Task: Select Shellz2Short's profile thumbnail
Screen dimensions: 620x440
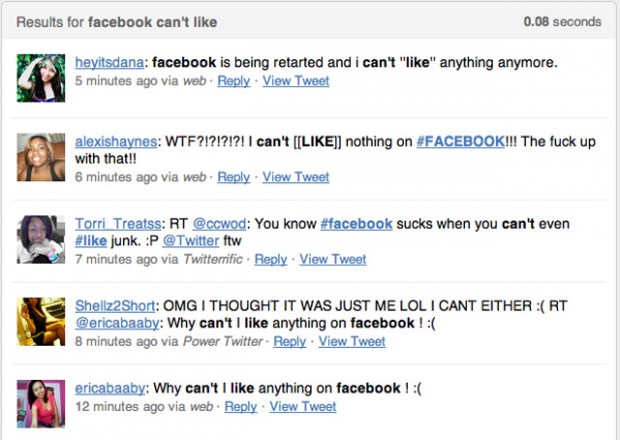Action: coord(41,322)
